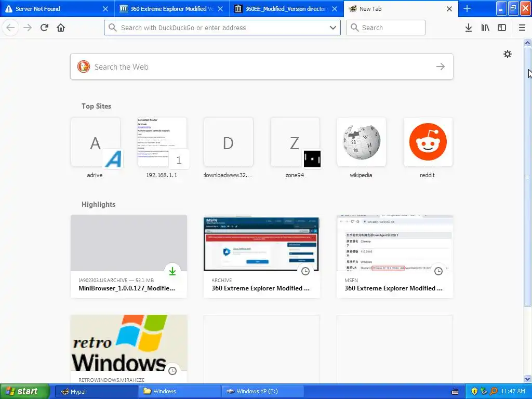Click the scrollbar up arrow
The width and height of the screenshot is (532, 399).
(x=527, y=43)
